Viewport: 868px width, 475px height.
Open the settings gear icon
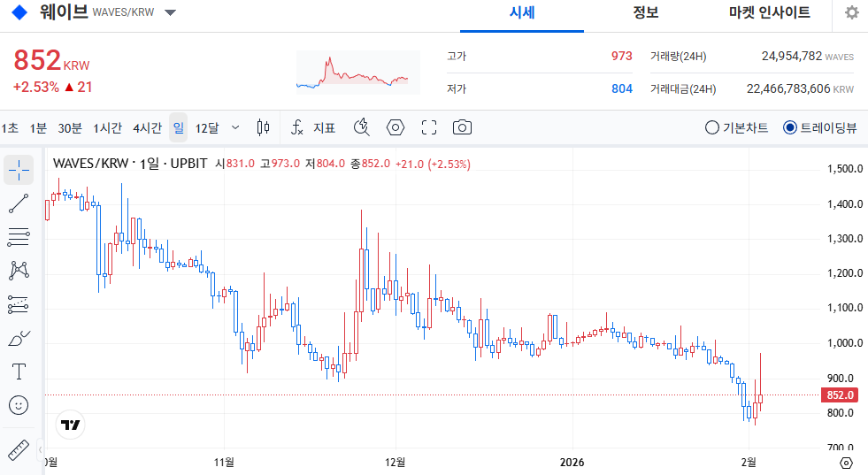[x=851, y=12]
